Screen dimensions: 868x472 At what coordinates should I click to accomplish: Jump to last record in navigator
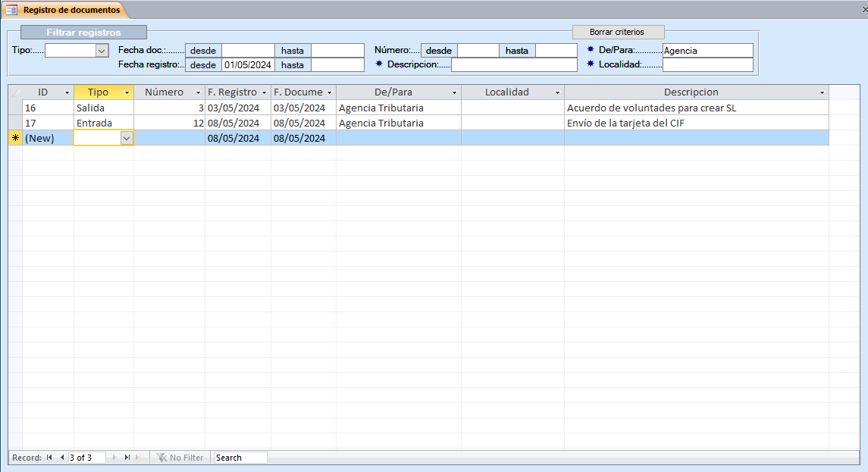point(127,458)
